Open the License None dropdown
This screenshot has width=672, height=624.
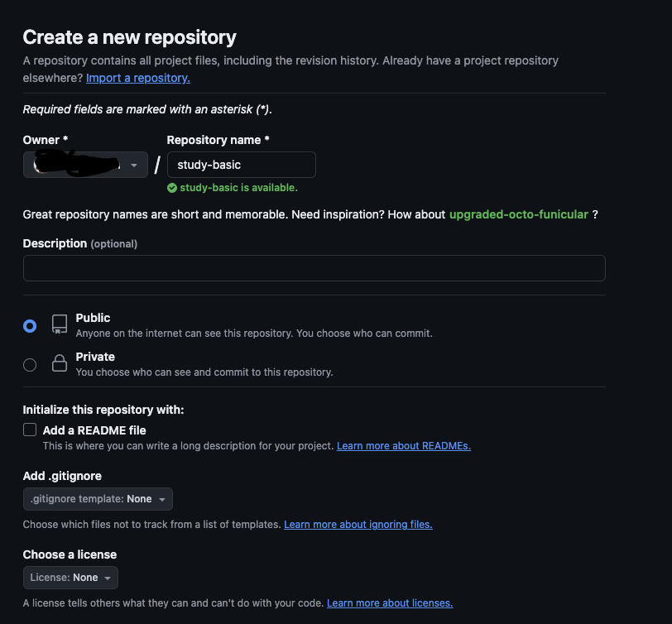click(70, 578)
